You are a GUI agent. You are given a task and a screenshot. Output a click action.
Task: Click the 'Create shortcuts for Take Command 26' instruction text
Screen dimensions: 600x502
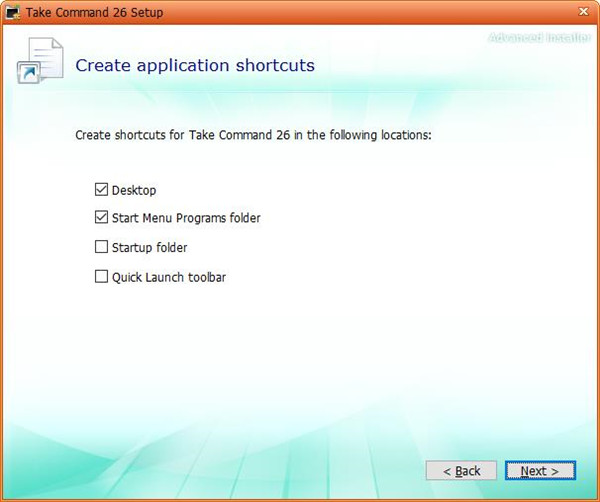click(x=253, y=135)
